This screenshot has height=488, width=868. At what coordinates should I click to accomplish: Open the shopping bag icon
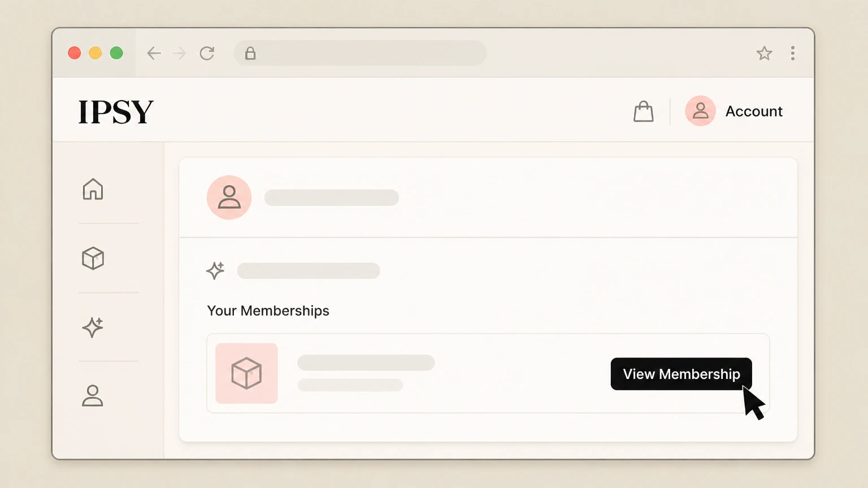click(x=643, y=111)
